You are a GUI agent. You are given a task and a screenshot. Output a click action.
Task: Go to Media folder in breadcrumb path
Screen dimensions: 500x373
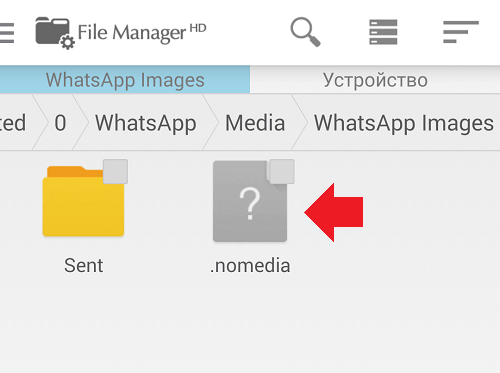point(255,123)
